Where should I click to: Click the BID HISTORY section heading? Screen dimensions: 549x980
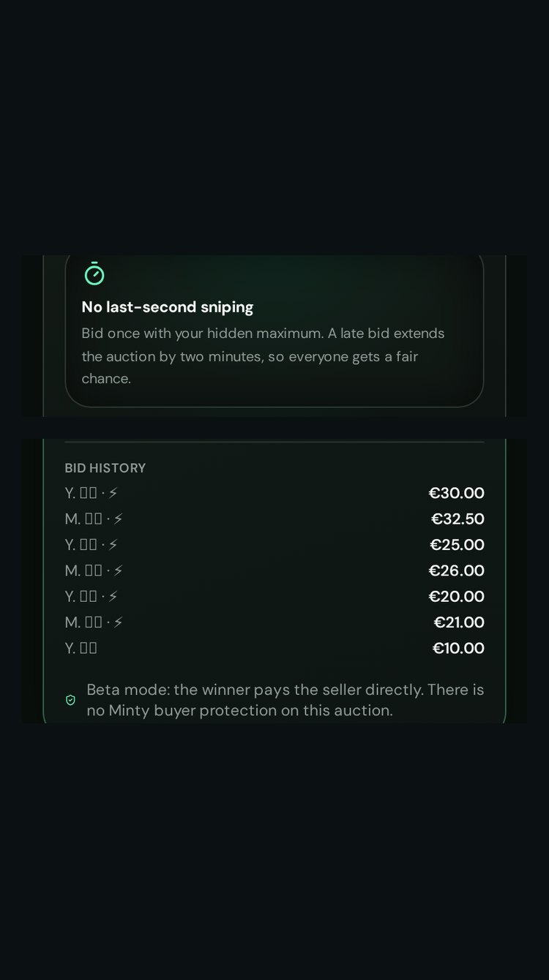coord(105,468)
